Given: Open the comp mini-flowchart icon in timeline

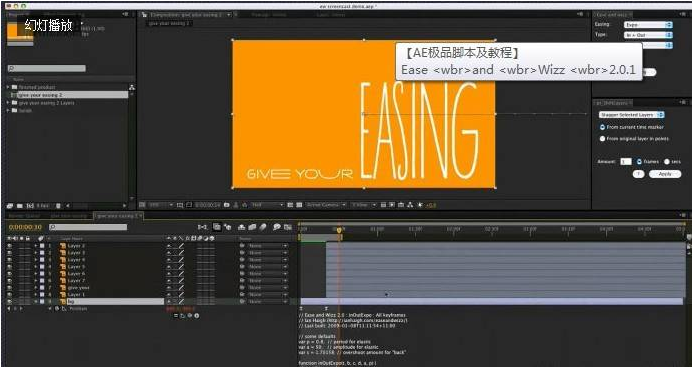Looking at the screenshot, I should (x=202, y=227).
